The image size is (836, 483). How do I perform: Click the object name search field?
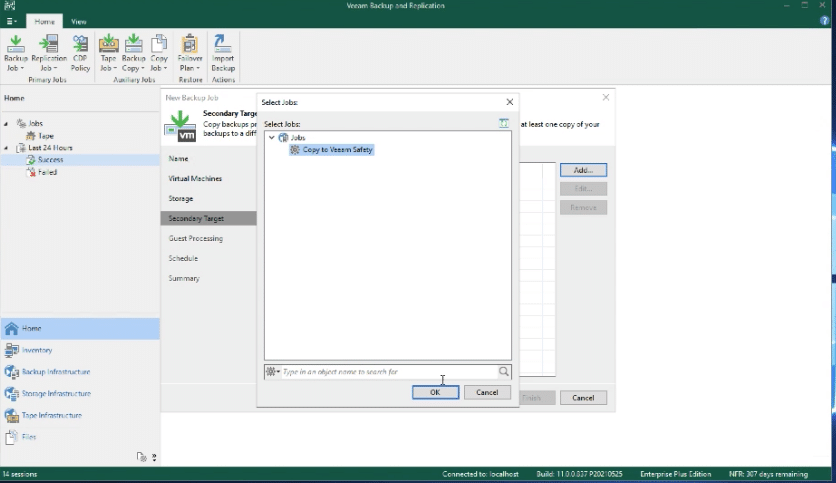(389, 372)
